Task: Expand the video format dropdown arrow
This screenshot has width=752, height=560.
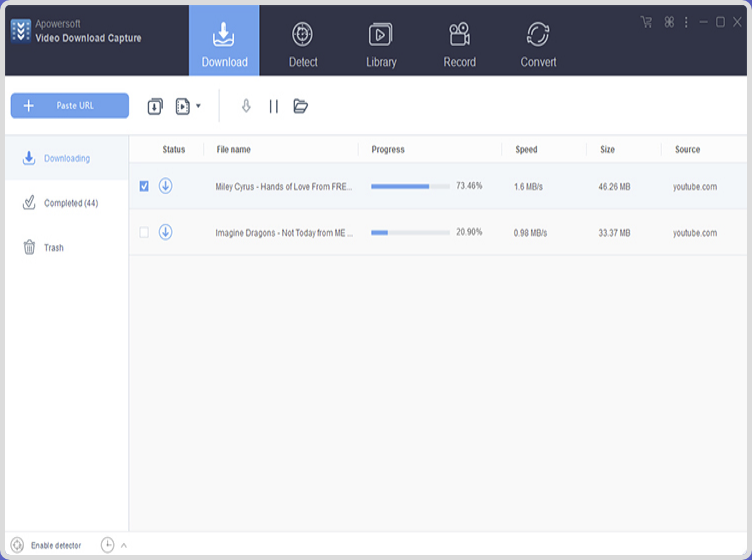Action: (198, 106)
